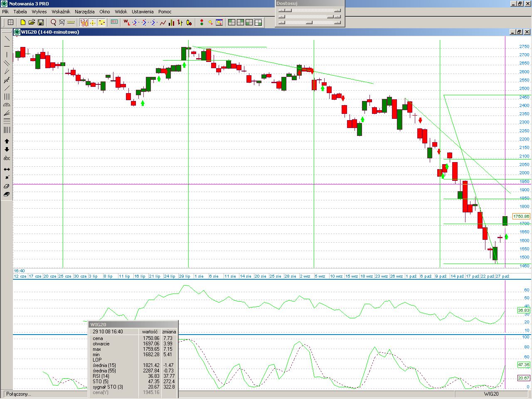This screenshot has height=399, width=532.
Task: Activate the magnifier zoom tool
Action: 53,22
